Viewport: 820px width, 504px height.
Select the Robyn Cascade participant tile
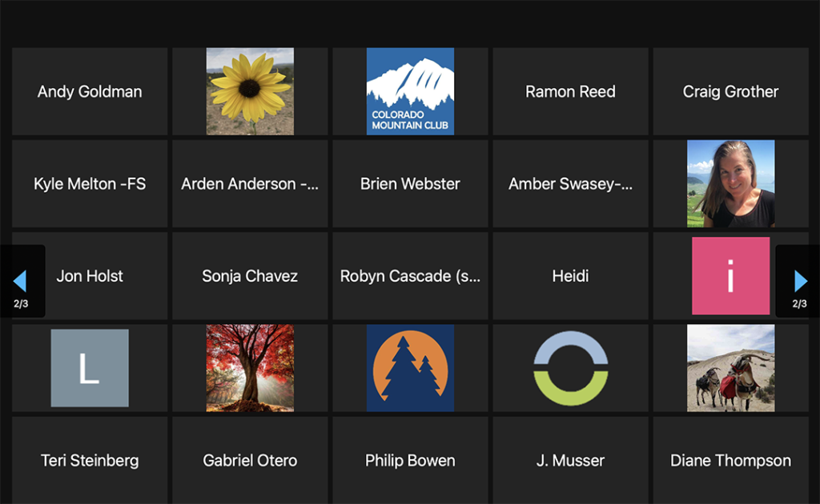click(x=410, y=276)
